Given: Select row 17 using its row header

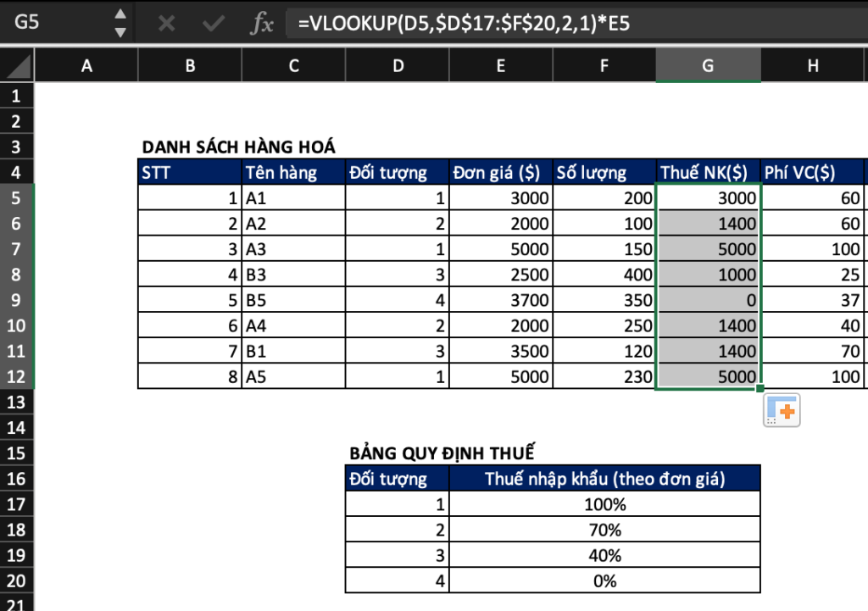Looking at the screenshot, I should tap(17, 504).
